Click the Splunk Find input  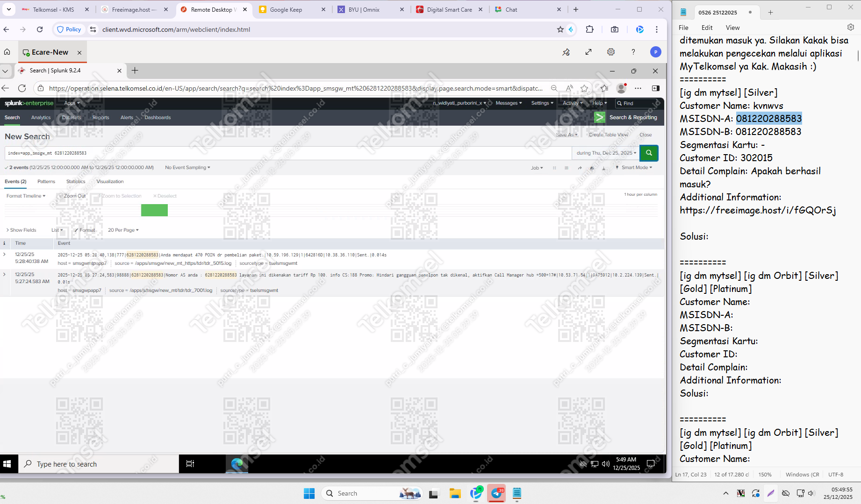pos(636,103)
